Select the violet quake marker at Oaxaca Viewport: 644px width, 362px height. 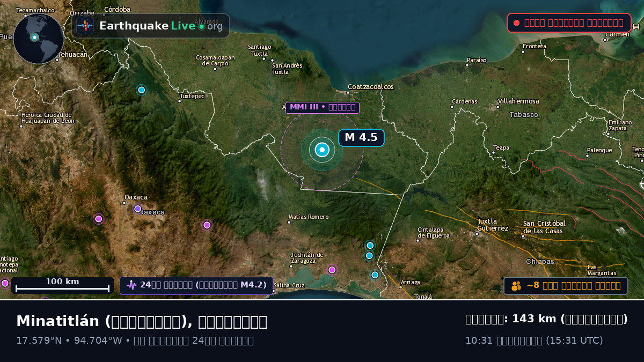click(138, 209)
